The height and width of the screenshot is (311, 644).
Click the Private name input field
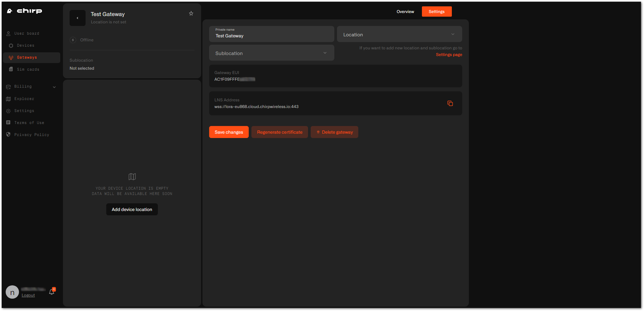[271, 34]
